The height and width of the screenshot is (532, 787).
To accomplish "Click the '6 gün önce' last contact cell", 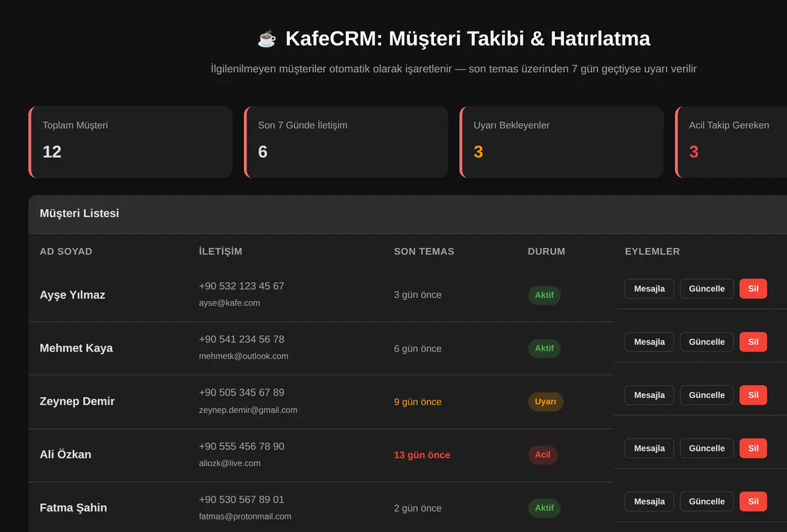I will pyautogui.click(x=418, y=348).
